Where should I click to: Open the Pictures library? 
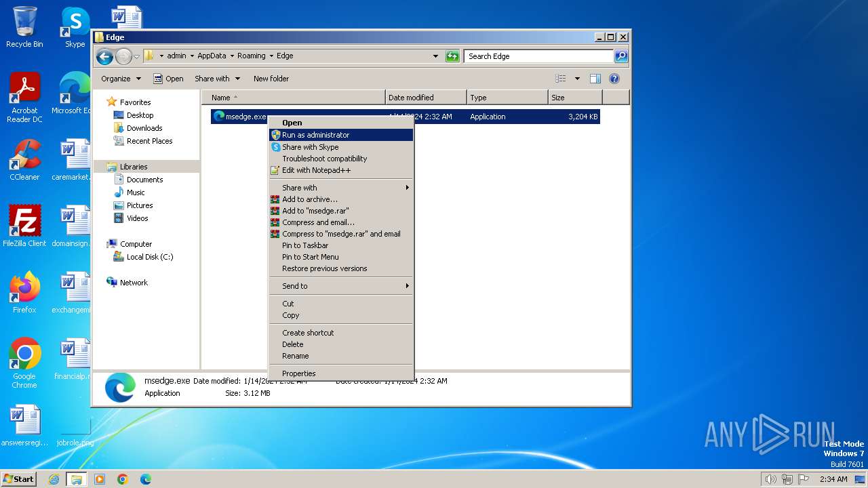click(x=140, y=205)
